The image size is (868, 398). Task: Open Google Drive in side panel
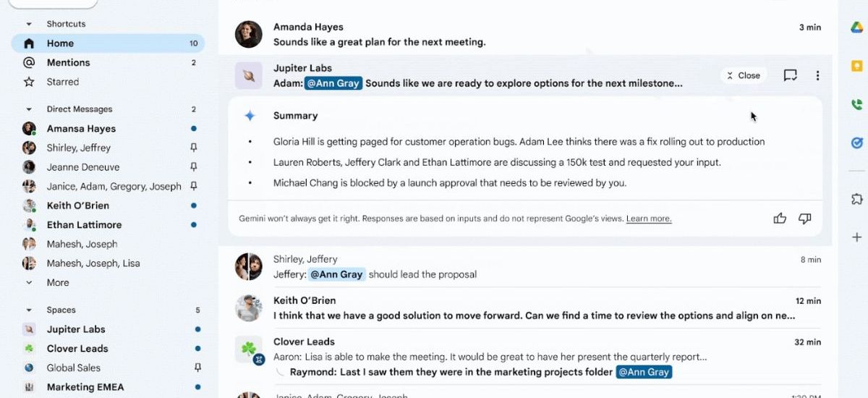[856, 28]
